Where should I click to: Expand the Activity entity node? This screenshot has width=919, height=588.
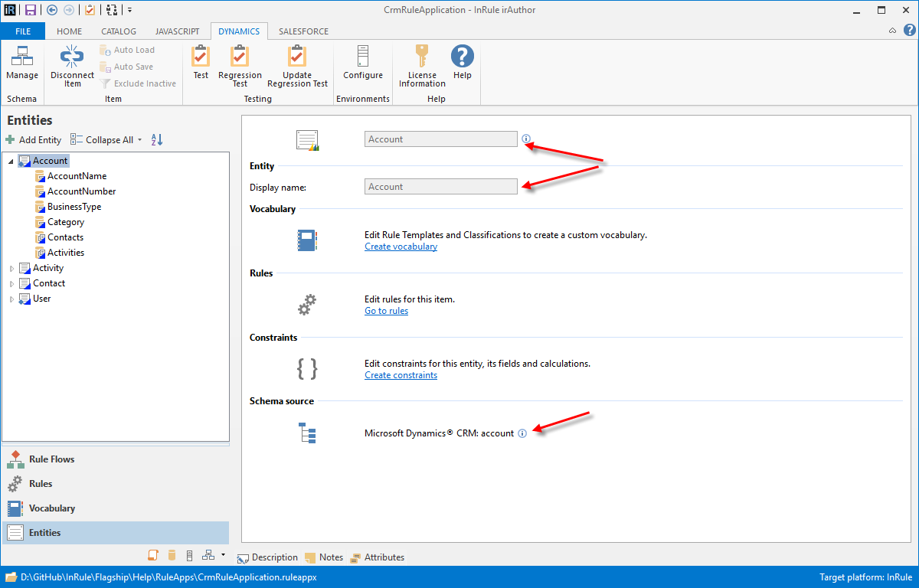(x=11, y=269)
